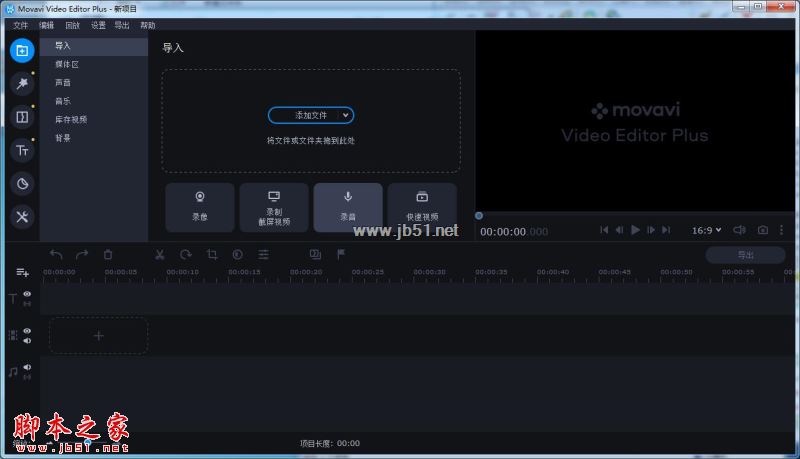Select 声音 in the import list

(x=94, y=83)
